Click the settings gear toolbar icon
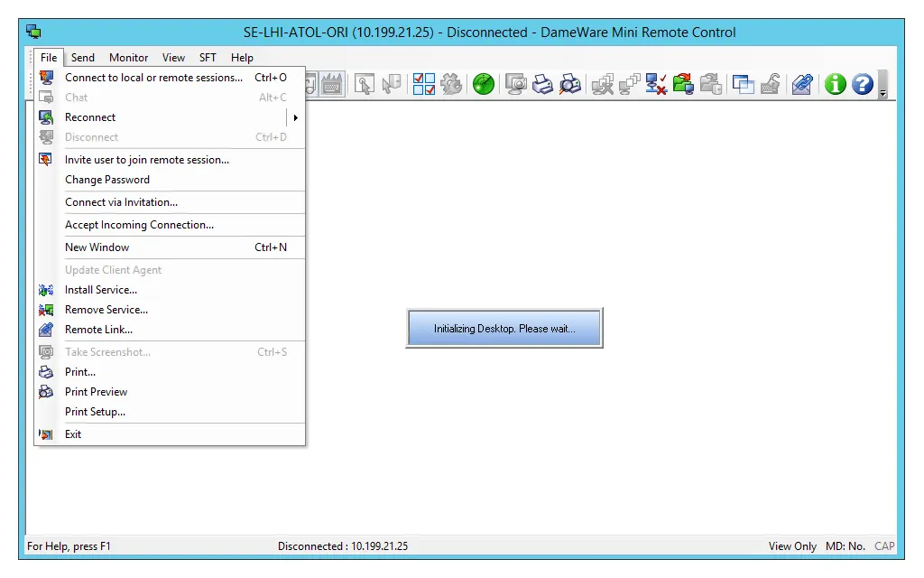924x578 pixels. (x=449, y=84)
